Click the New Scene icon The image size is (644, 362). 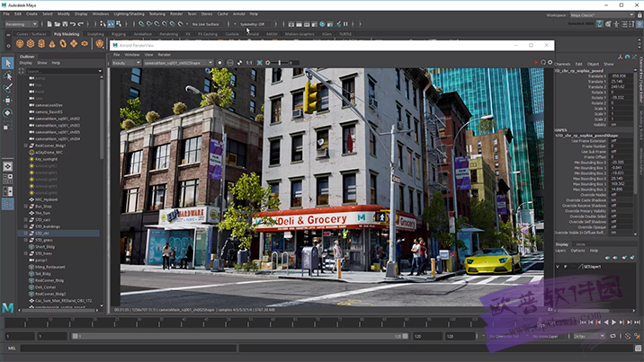[x=49, y=24]
